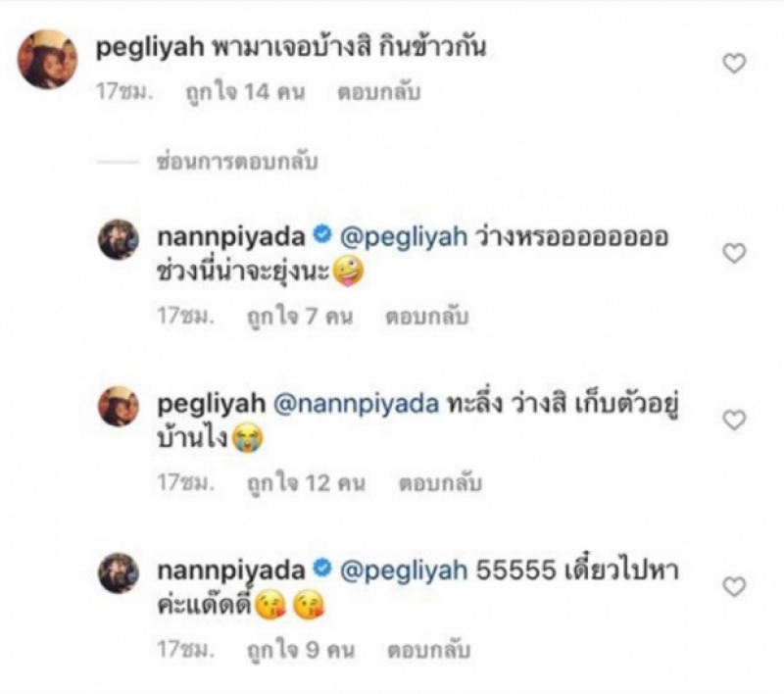Screen dimensions: 784x694
Task: View 12 likes on pegliyah's reply
Action: coord(306,483)
